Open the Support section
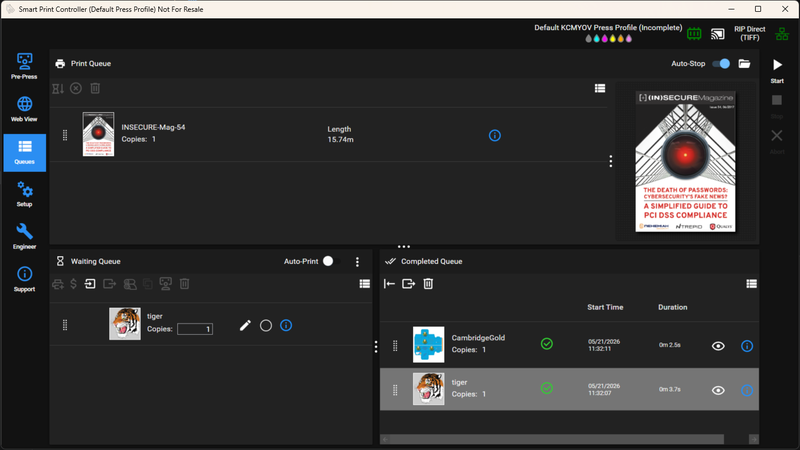This screenshot has width=800, height=450. [24, 279]
